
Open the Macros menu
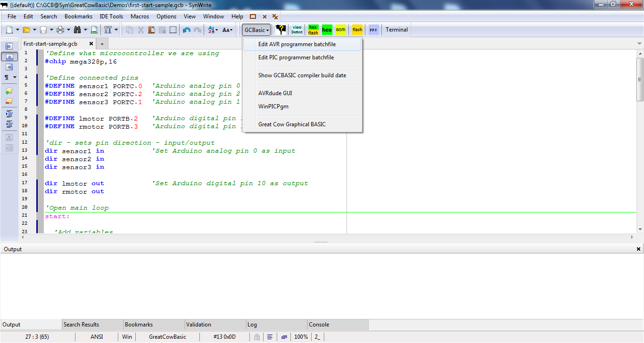pos(140,16)
